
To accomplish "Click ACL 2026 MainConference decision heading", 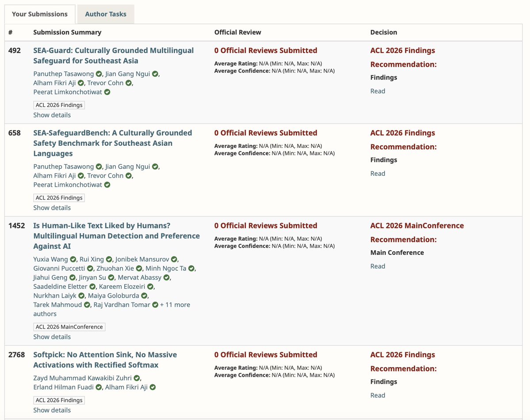I will click(417, 226).
